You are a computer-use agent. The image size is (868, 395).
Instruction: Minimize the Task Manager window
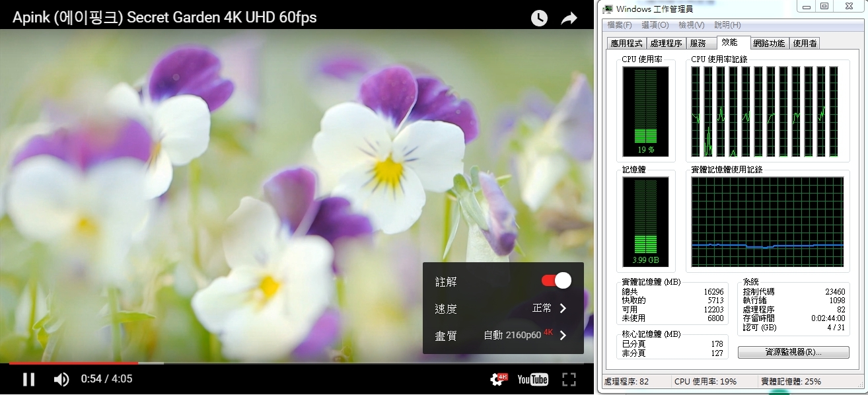tap(807, 7)
